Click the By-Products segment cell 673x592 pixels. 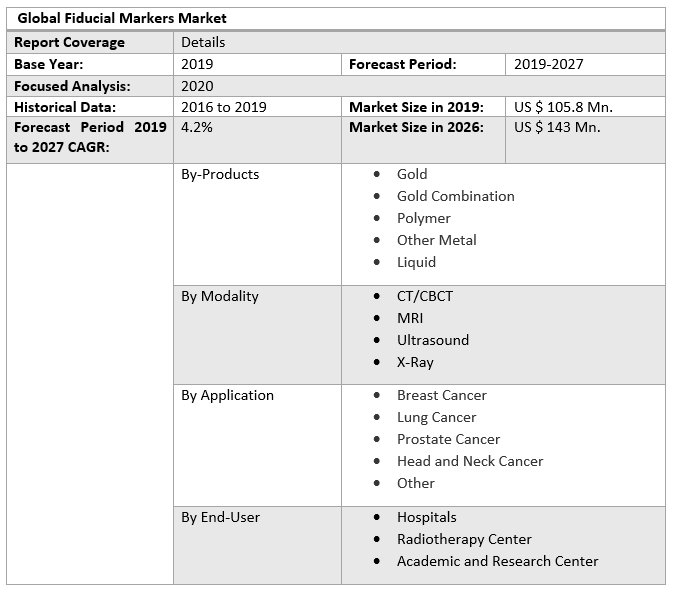click(x=220, y=174)
